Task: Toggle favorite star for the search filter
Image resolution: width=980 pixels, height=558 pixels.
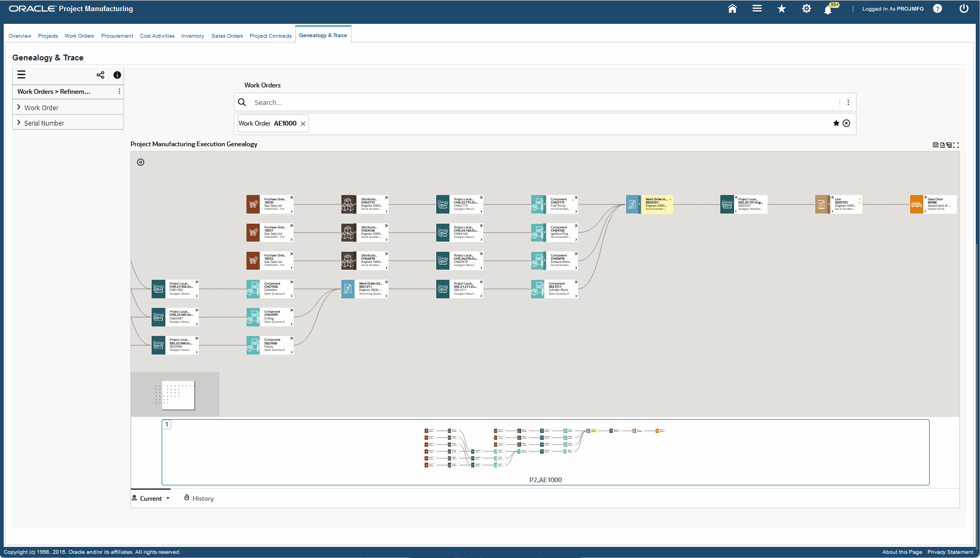Action: click(x=836, y=123)
